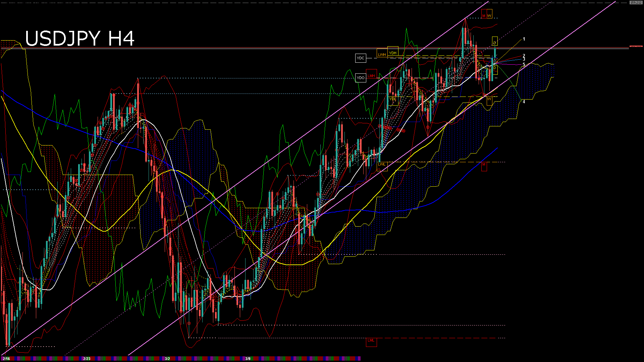
Task: Click the USDJPY H4 chart title
Action: click(x=80, y=39)
